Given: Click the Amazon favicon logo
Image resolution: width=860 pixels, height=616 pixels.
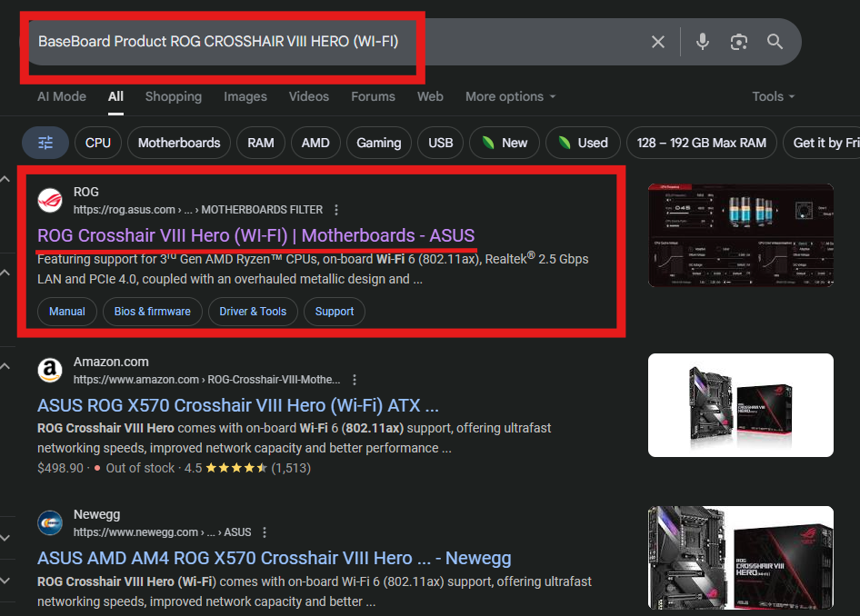Looking at the screenshot, I should coord(50,370).
